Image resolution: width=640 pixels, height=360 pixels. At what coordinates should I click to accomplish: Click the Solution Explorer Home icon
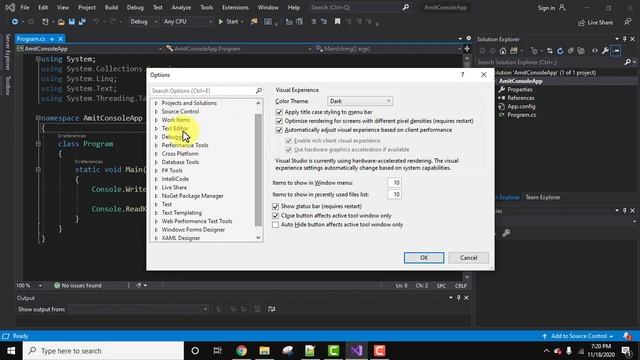[x=503, y=51]
